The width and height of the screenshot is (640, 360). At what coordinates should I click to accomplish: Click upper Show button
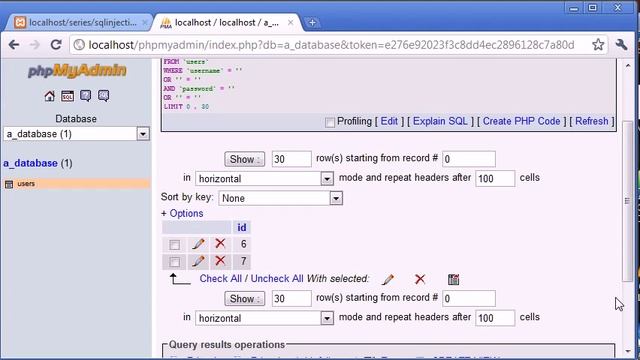coord(244,159)
